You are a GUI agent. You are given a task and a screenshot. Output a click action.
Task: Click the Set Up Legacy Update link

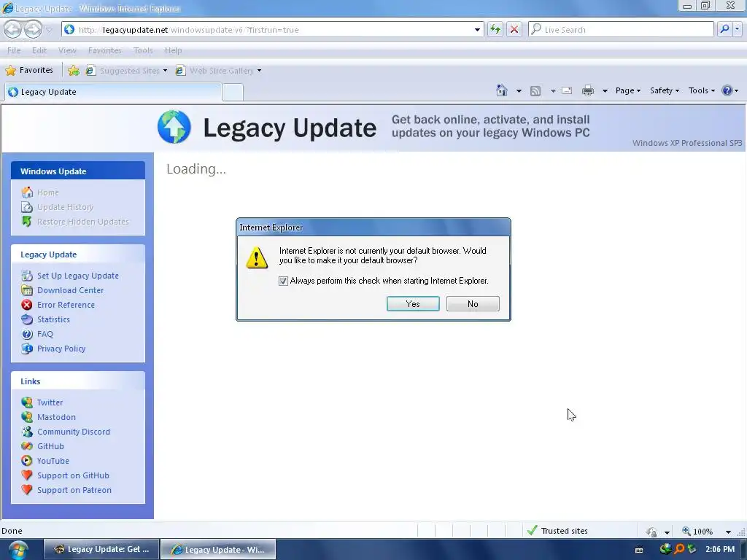[x=77, y=276]
